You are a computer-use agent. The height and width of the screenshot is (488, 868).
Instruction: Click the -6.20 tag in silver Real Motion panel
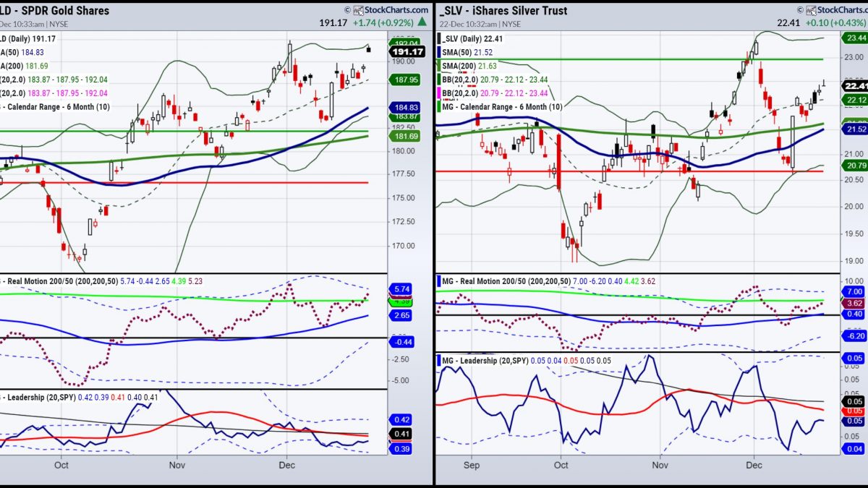pos(854,337)
